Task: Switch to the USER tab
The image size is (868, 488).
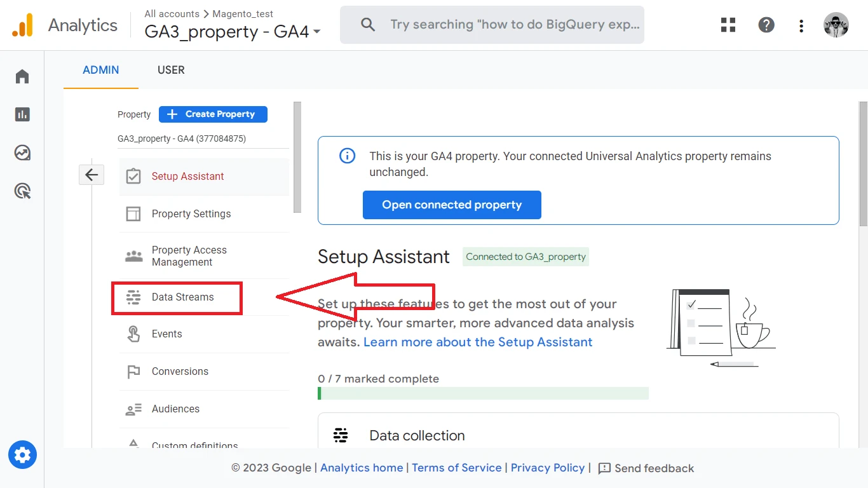Action: point(171,70)
